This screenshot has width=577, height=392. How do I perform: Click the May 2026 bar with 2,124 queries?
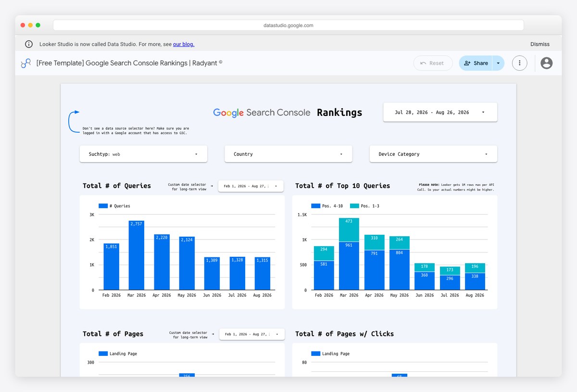(x=187, y=264)
